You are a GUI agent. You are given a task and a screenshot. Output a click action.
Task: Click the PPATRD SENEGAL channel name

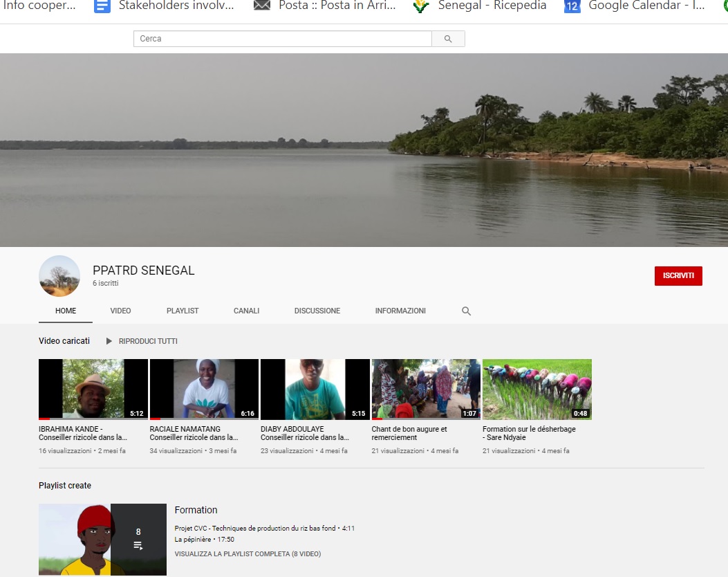[144, 271]
